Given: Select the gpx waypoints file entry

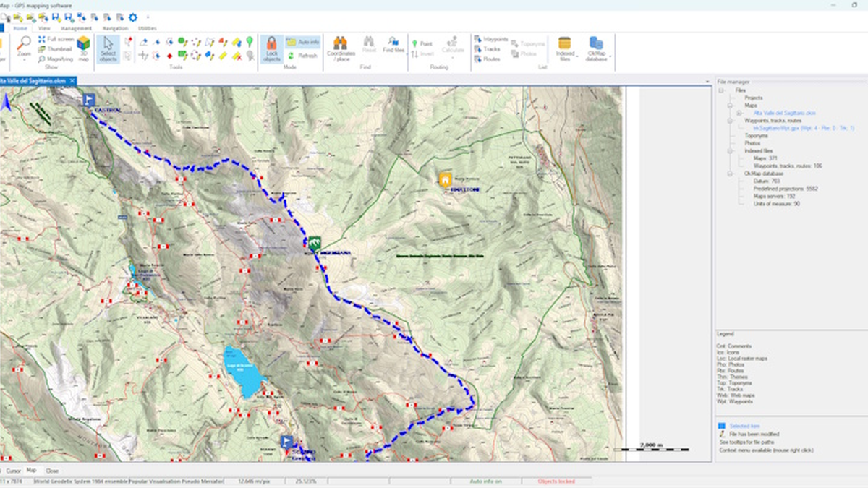Looking at the screenshot, I should pos(804,128).
